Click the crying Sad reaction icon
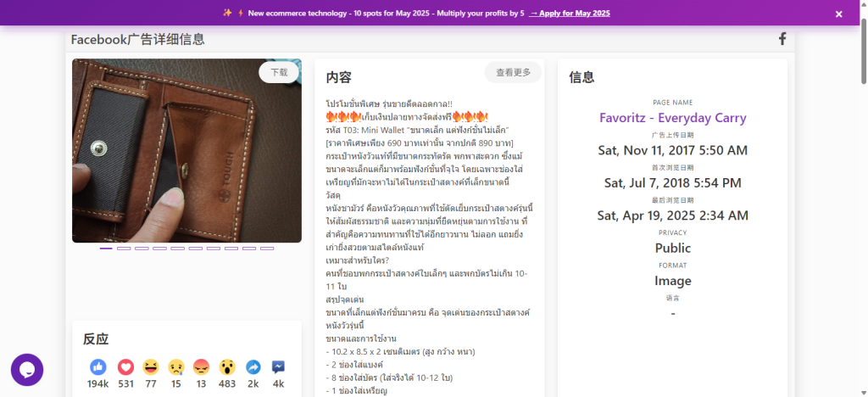 [176, 367]
